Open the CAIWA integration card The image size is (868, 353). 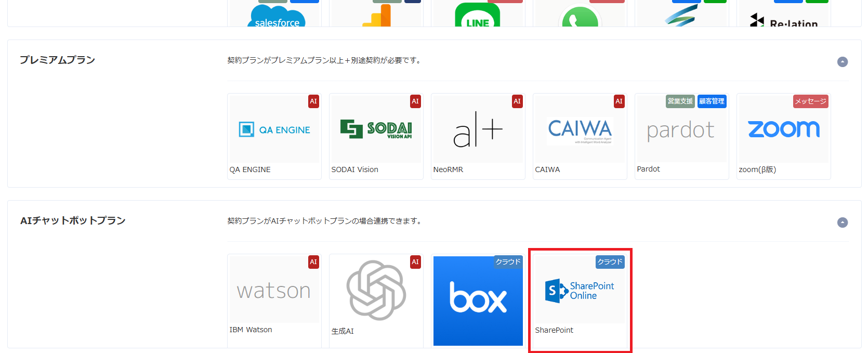[580, 137]
